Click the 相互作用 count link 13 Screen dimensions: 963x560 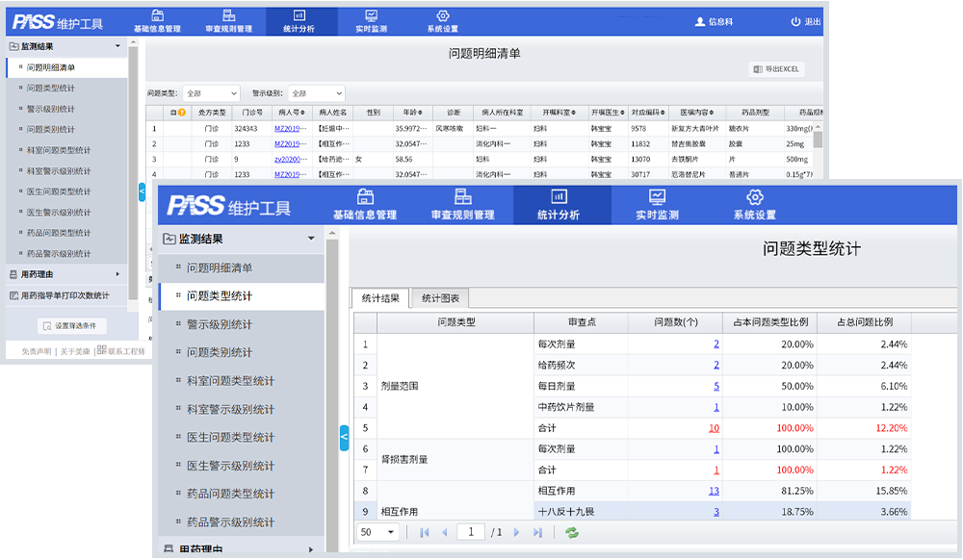point(714,491)
